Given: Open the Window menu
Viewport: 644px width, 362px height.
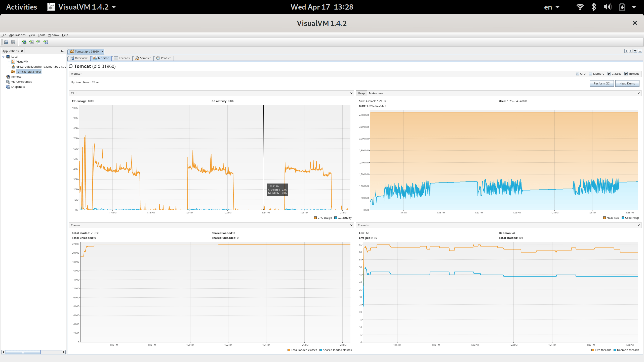Looking at the screenshot, I should point(54,35).
